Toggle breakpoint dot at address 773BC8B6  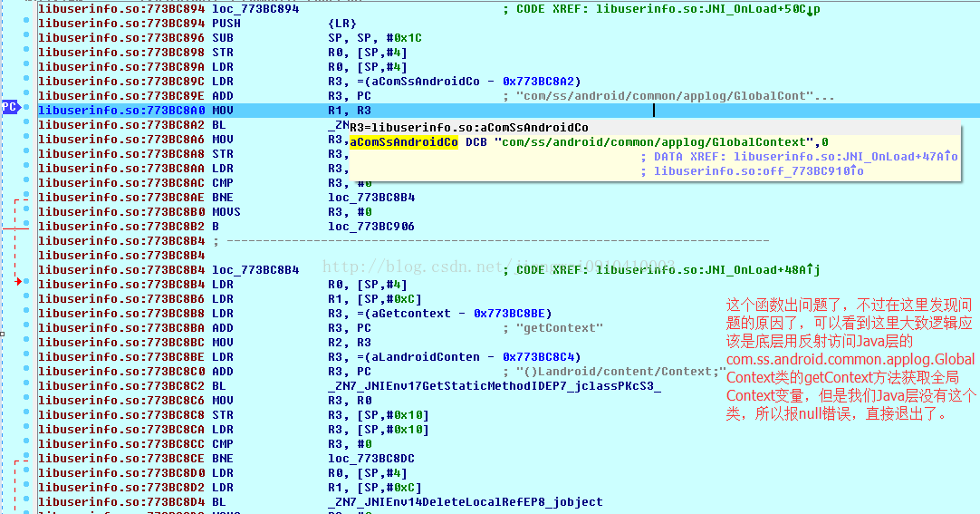click(26, 296)
